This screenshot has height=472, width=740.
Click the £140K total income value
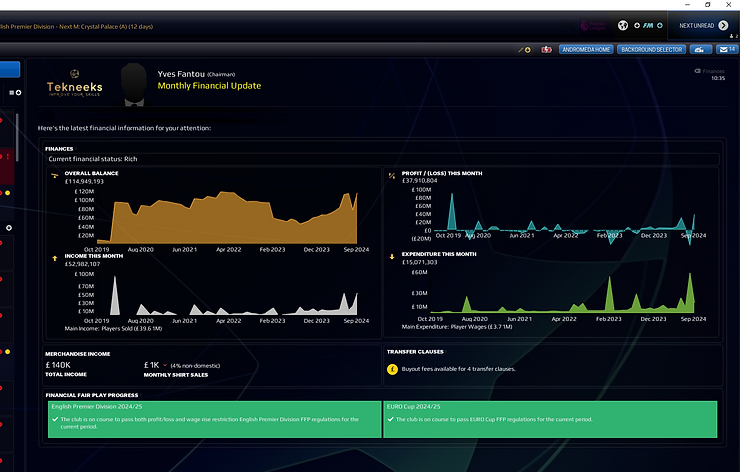58,365
